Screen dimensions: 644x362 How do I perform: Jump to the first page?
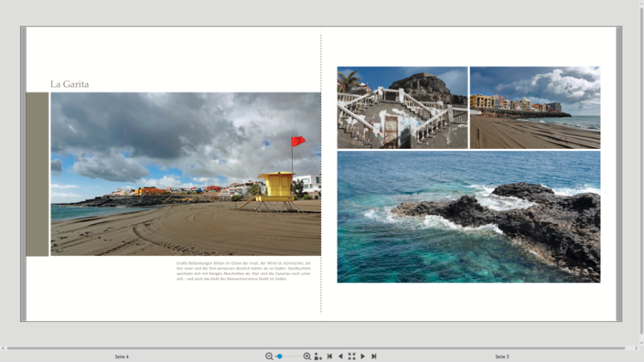tap(329, 356)
